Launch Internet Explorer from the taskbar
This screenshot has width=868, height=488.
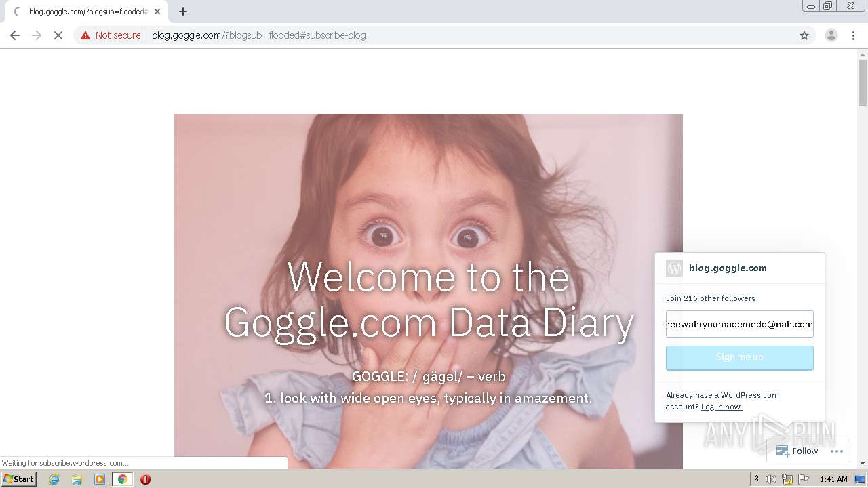coord(54,479)
